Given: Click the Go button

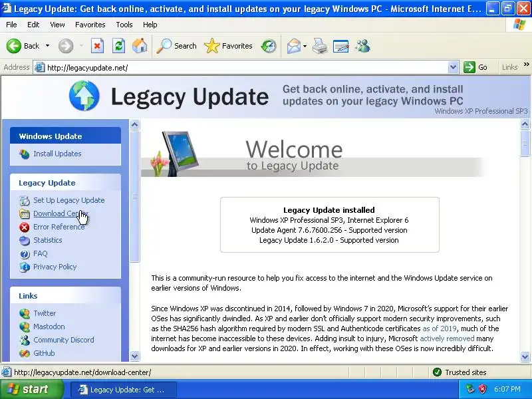Looking at the screenshot, I should point(475,67).
